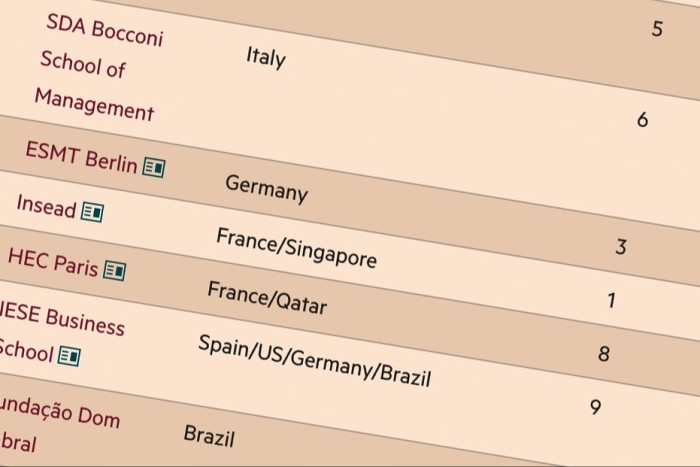
Task: Select the Italy location cell
Action: pos(266,58)
